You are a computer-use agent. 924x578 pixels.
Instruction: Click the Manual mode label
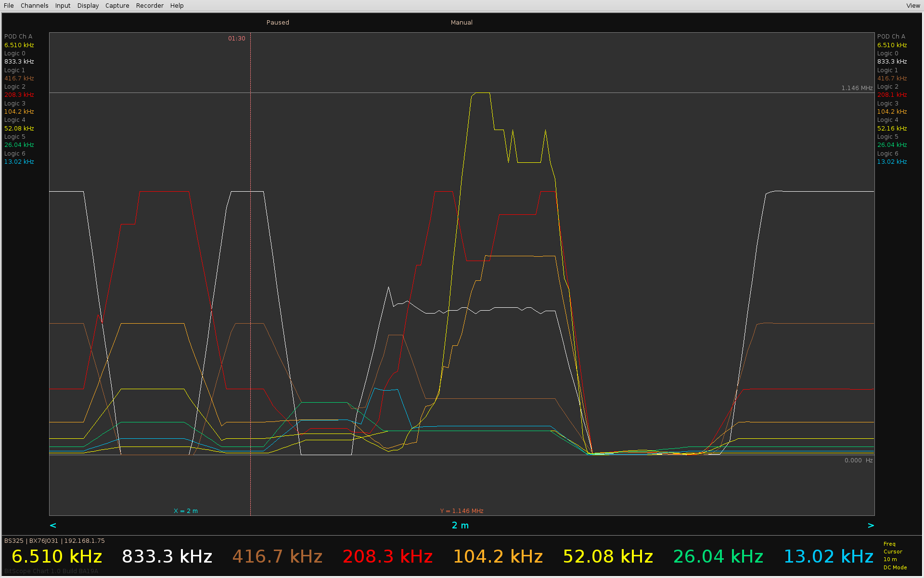point(462,23)
